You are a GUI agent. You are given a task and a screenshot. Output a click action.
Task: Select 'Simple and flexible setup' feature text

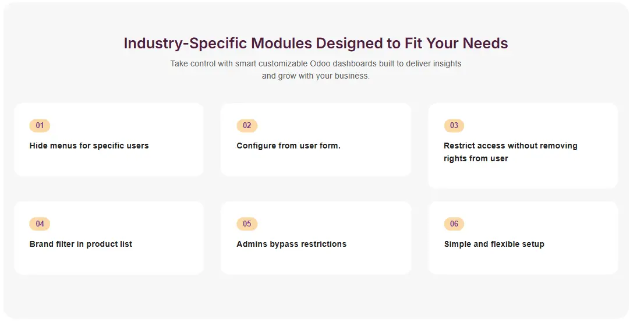[494, 244]
